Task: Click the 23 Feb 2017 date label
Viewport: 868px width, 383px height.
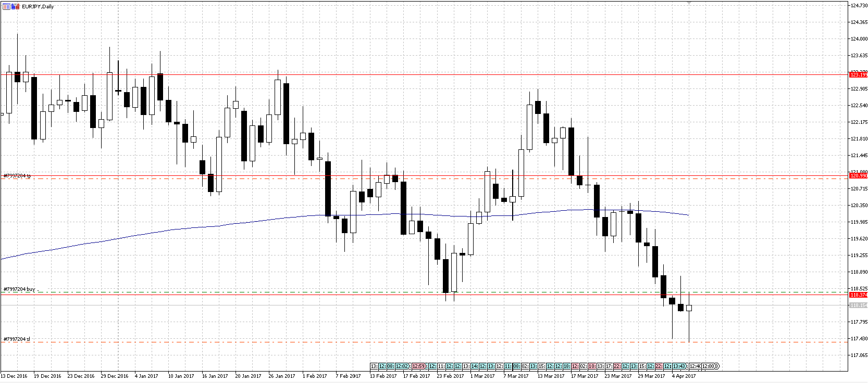Action: pos(450,376)
